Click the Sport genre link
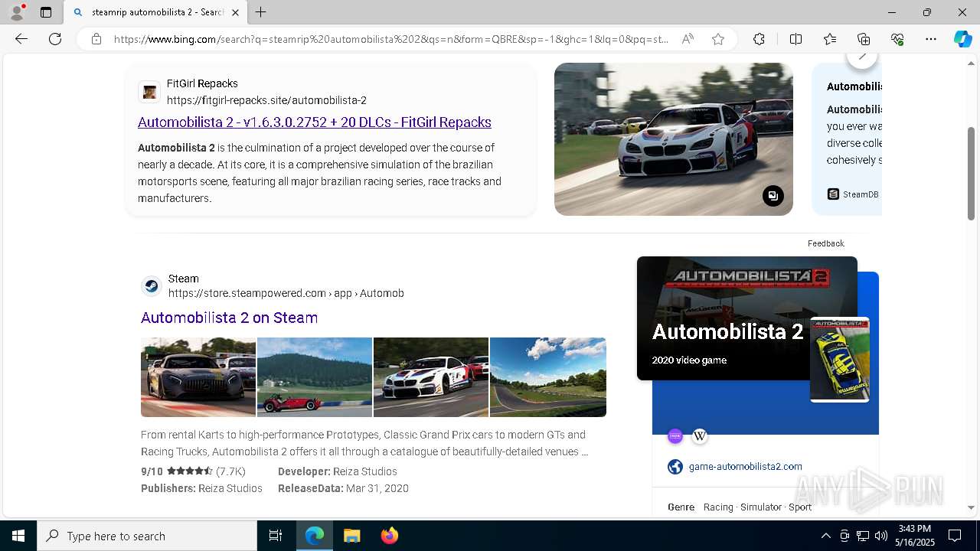The image size is (980, 551). click(x=800, y=507)
